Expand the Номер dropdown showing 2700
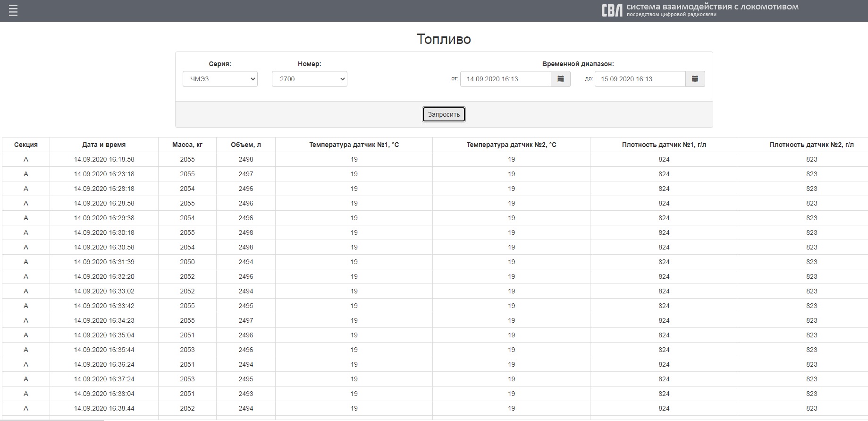 click(309, 79)
